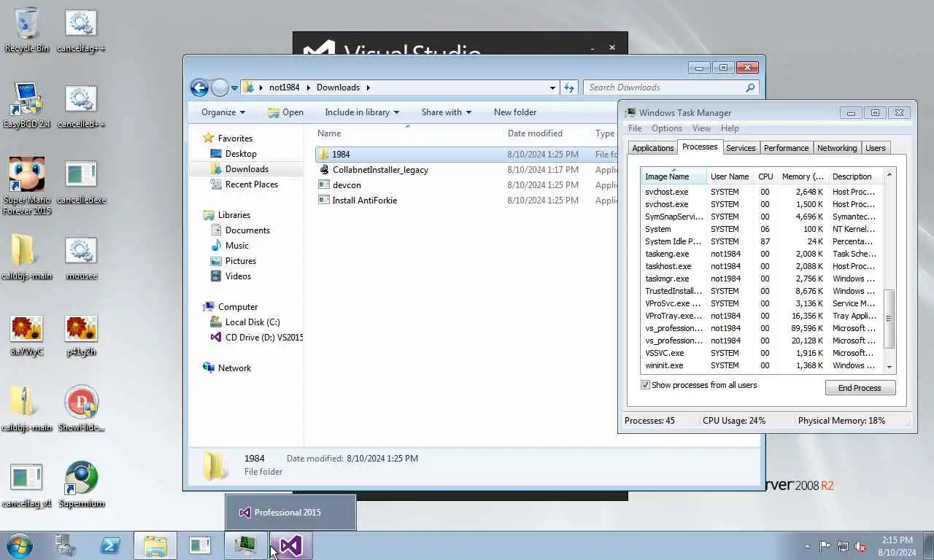Select Desktop under Favorites
Viewport: 934px width, 560px height.
241,154
